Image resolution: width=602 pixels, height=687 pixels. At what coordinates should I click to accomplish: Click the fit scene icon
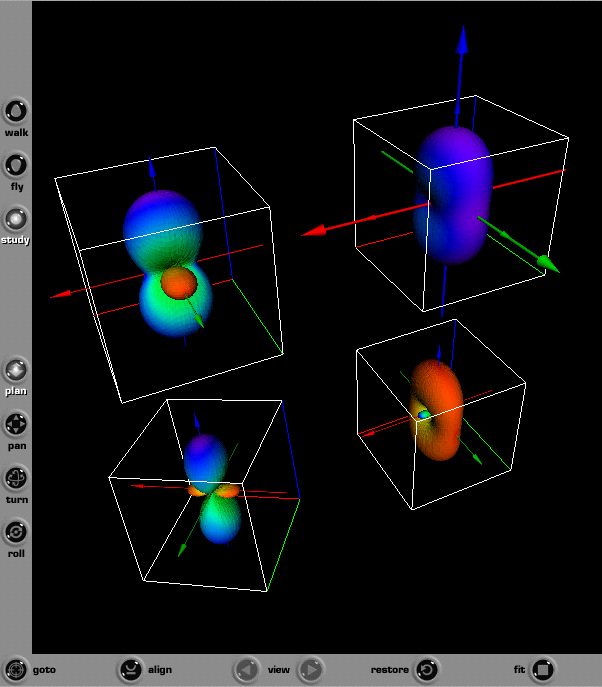pos(542,670)
